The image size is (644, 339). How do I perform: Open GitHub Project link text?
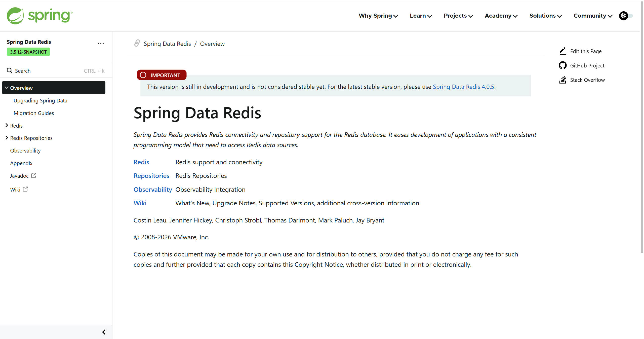(x=587, y=65)
